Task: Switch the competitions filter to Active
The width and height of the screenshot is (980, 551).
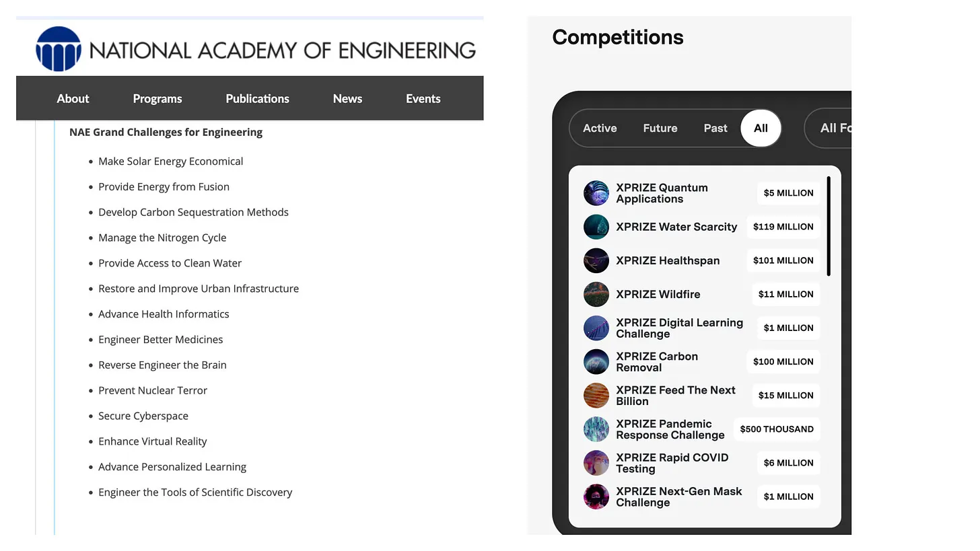Action: pos(599,128)
